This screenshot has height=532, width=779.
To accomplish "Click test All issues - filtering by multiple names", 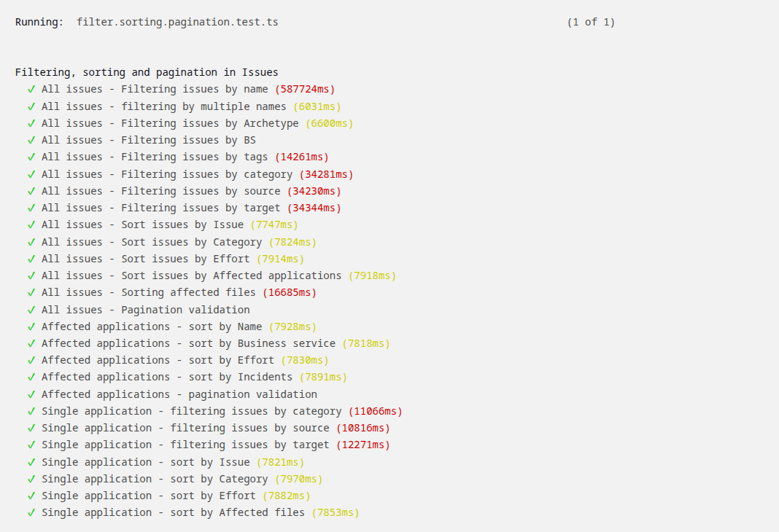I will click(x=163, y=106).
